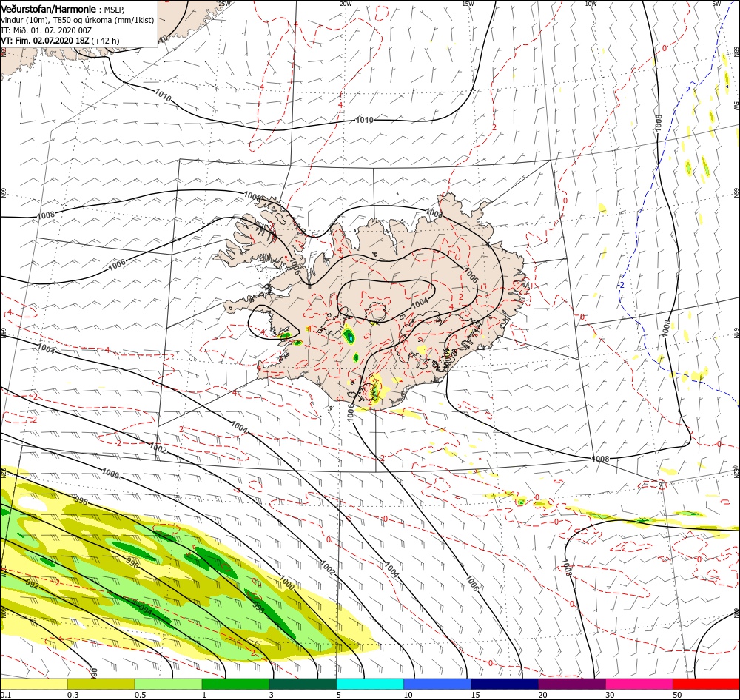This screenshot has height=700, width=740.
Task: Click the olive 0.3–0.5 legend swatch
Action: tap(101, 684)
